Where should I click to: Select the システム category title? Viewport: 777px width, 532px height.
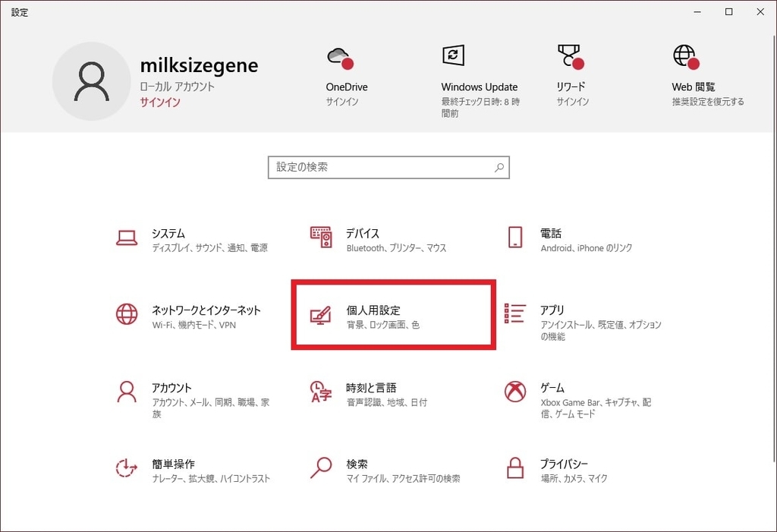tap(168, 233)
